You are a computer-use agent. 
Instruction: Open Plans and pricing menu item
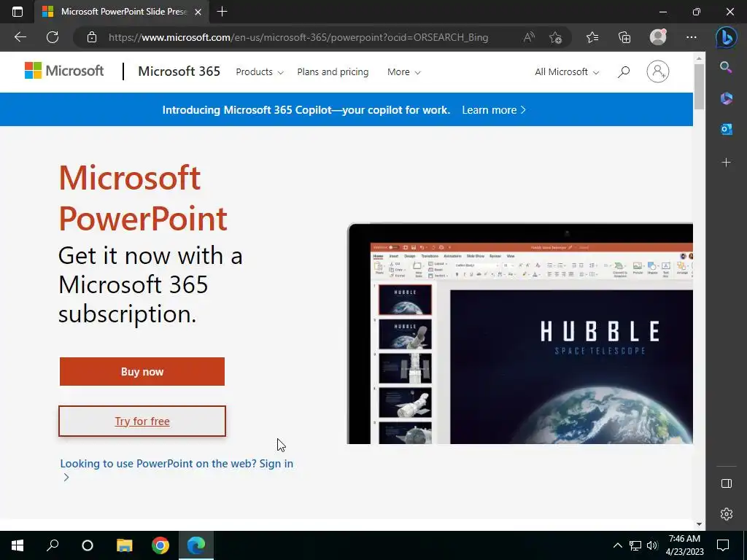pyautogui.click(x=333, y=72)
